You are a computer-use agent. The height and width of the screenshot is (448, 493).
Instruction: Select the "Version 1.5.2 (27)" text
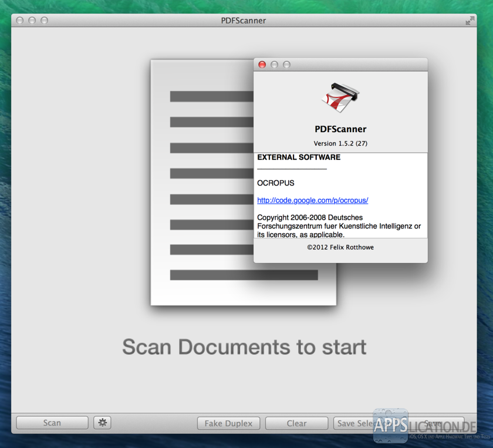pos(340,143)
